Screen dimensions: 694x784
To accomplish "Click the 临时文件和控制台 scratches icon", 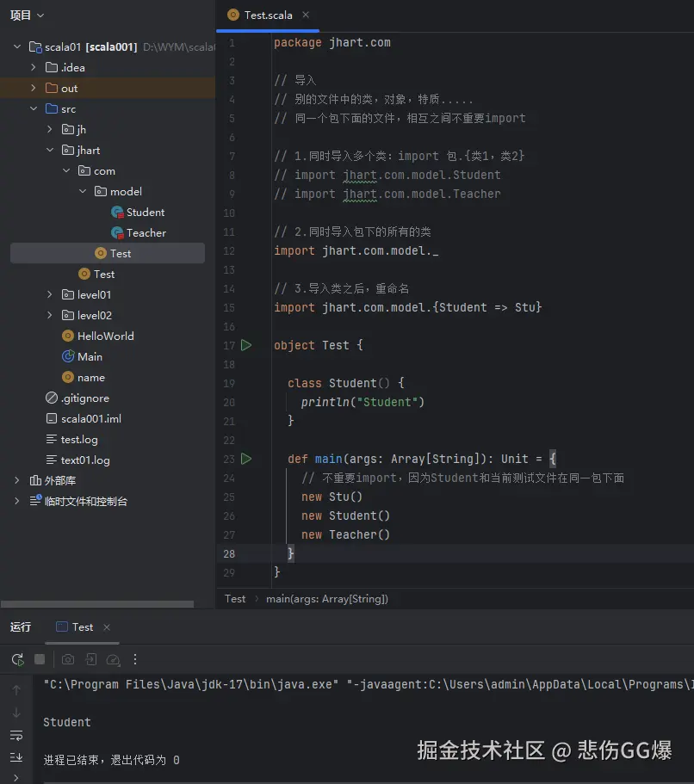I will coord(35,501).
